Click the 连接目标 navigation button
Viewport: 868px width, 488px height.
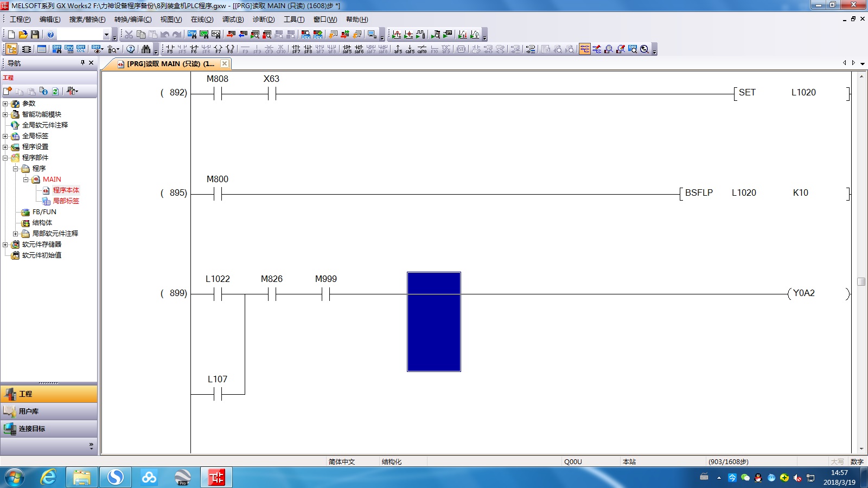pyautogui.click(x=49, y=428)
